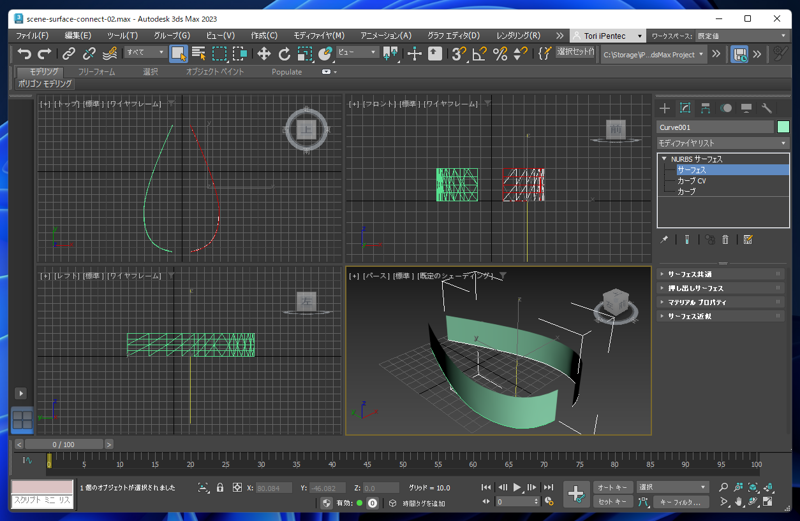Switch to the フリーフォーム ribbon tab
Viewport: 800px width, 521px height.
point(97,72)
